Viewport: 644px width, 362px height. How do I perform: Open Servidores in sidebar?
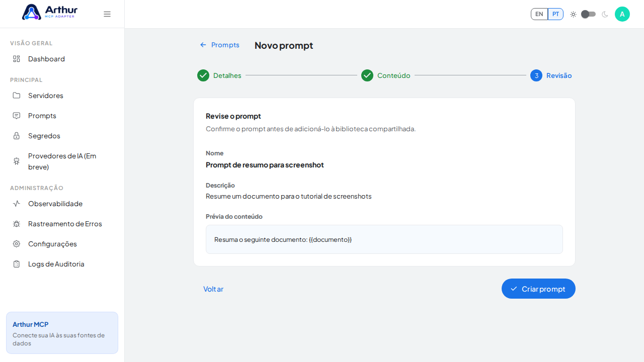tap(62, 96)
